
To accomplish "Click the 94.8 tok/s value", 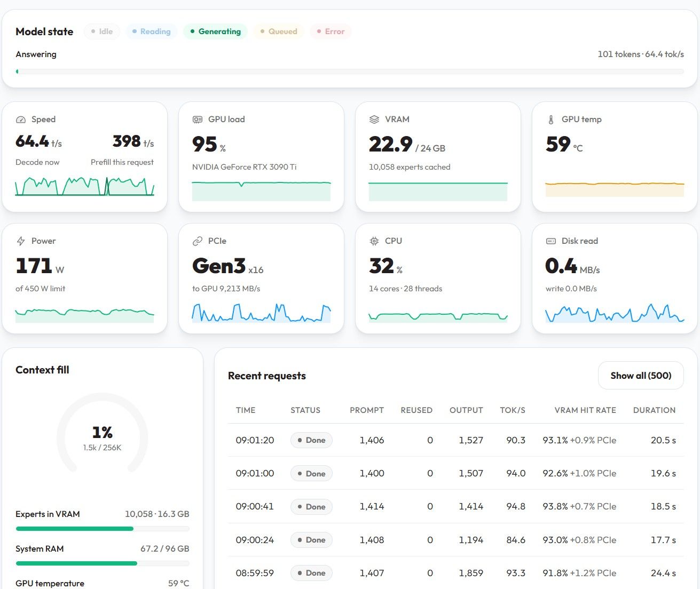I will pyautogui.click(x=516, y=506).
